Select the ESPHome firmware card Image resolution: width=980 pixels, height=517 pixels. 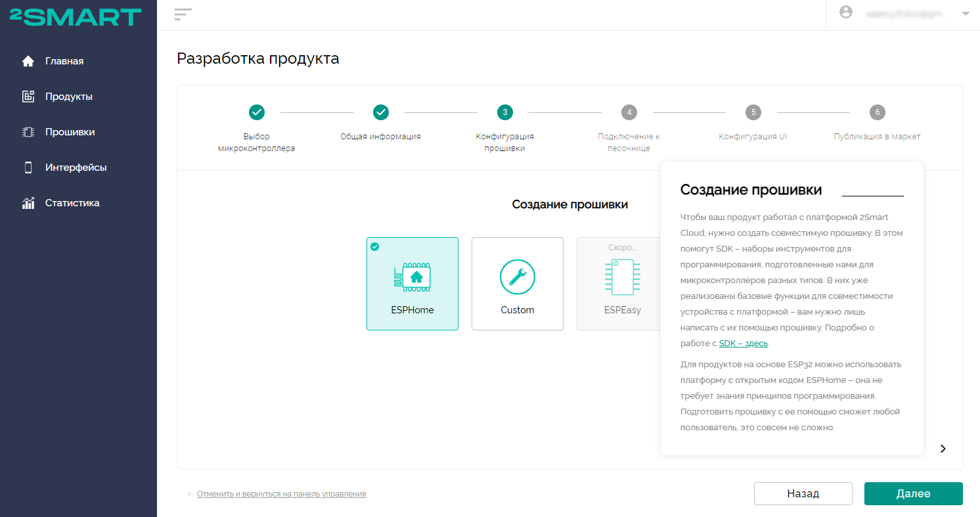click(x=412, y=284)
